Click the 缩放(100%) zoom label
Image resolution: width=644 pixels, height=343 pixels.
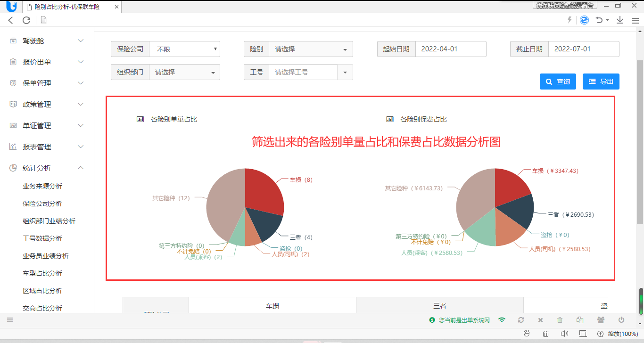(x=623, y=334)
